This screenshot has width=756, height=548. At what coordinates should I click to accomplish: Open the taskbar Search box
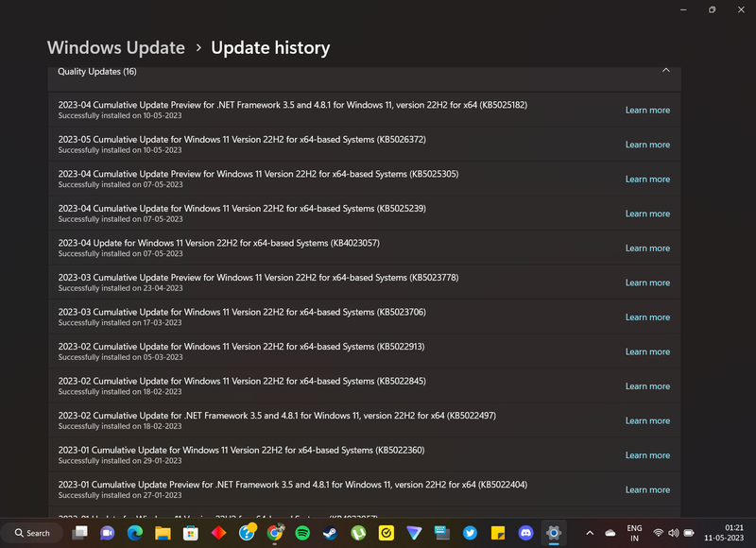coord(32,533)
